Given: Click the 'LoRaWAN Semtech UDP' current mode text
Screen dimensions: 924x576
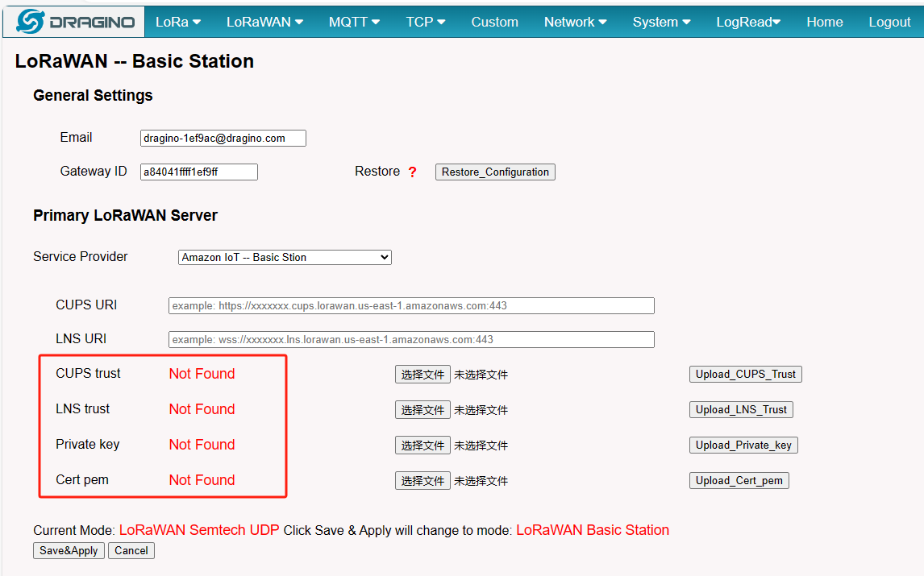Looking at the screenshot, I should (199, 530).
